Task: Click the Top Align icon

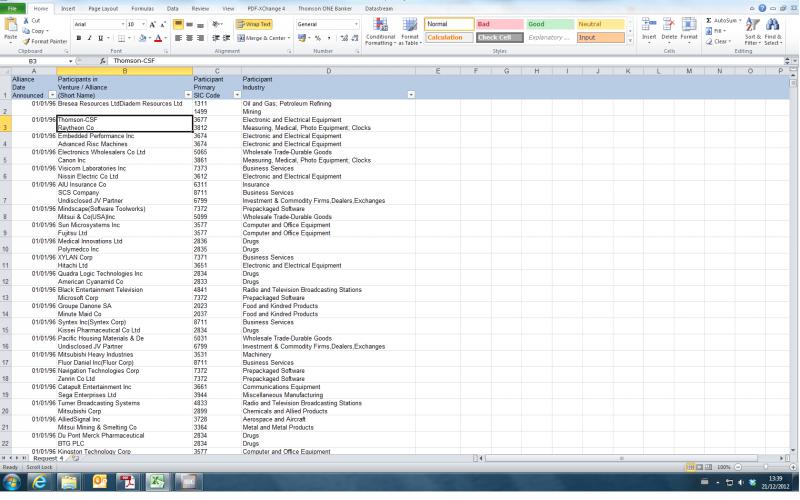Action: click(x=178, y=24)
